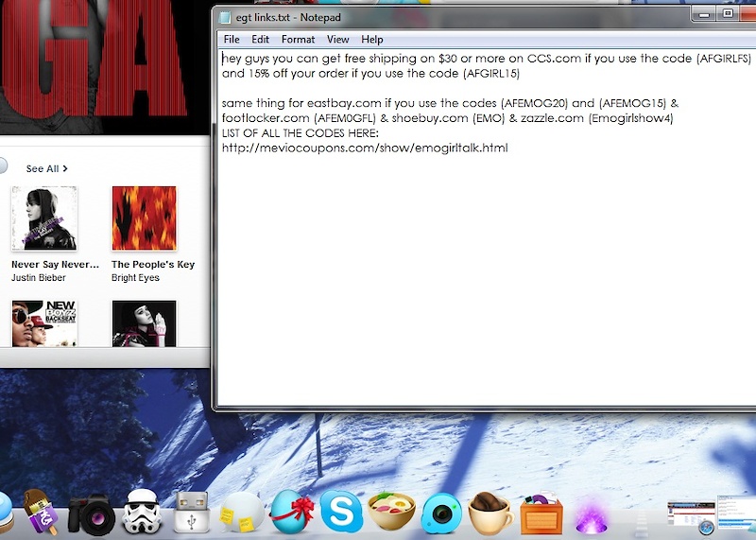Open the USB drive dock icon
This screenshot has height=540, width=756.
click(191, 513)
